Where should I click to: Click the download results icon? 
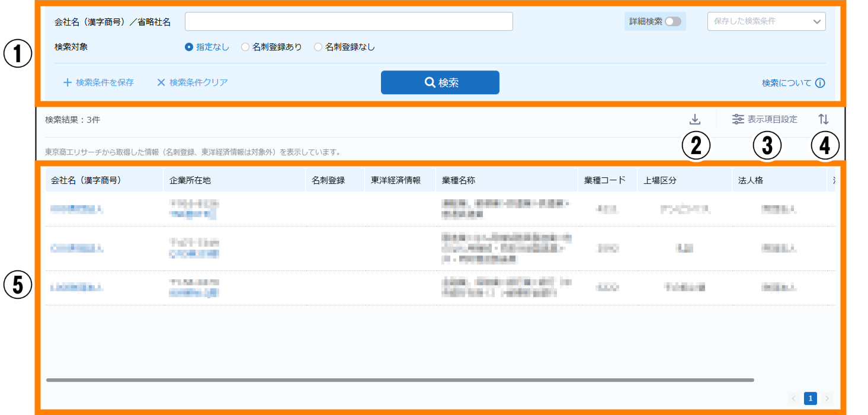[695, 119]
